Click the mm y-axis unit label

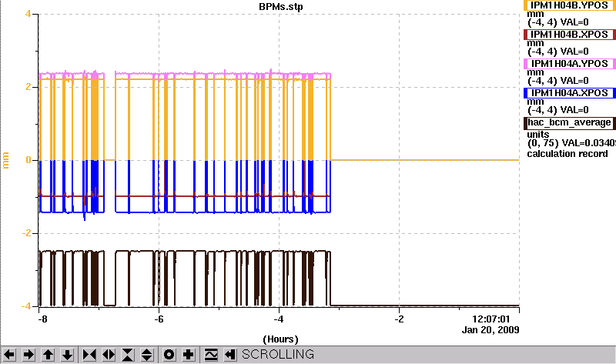(x=5, y=160)
